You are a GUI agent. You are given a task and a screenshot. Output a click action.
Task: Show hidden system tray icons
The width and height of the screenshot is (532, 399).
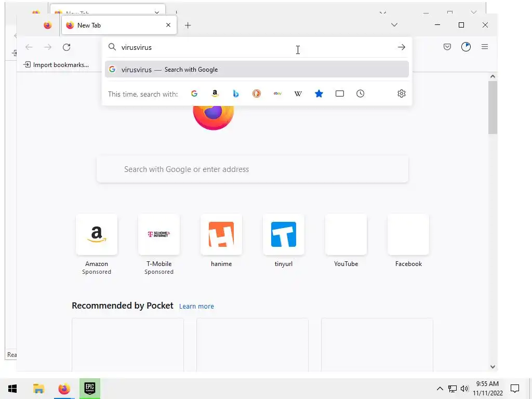(440, 389)
